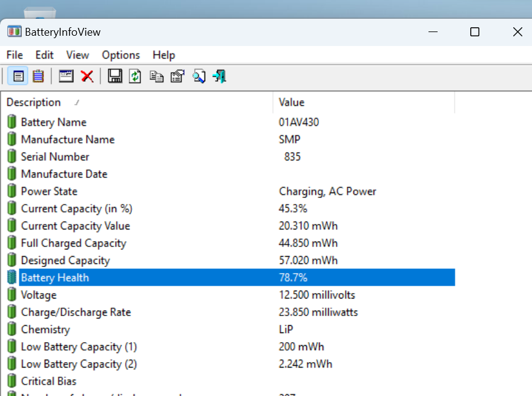Maximize the BatteryInfoView window
Viewport: 532px width, 396px height.
pyautogui.click(x=475, y=32)
